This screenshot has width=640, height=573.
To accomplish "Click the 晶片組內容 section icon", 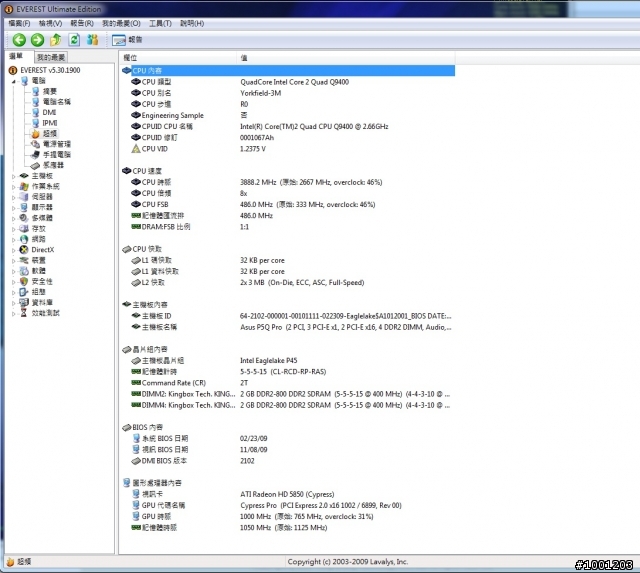I will [x=127, y=349].
